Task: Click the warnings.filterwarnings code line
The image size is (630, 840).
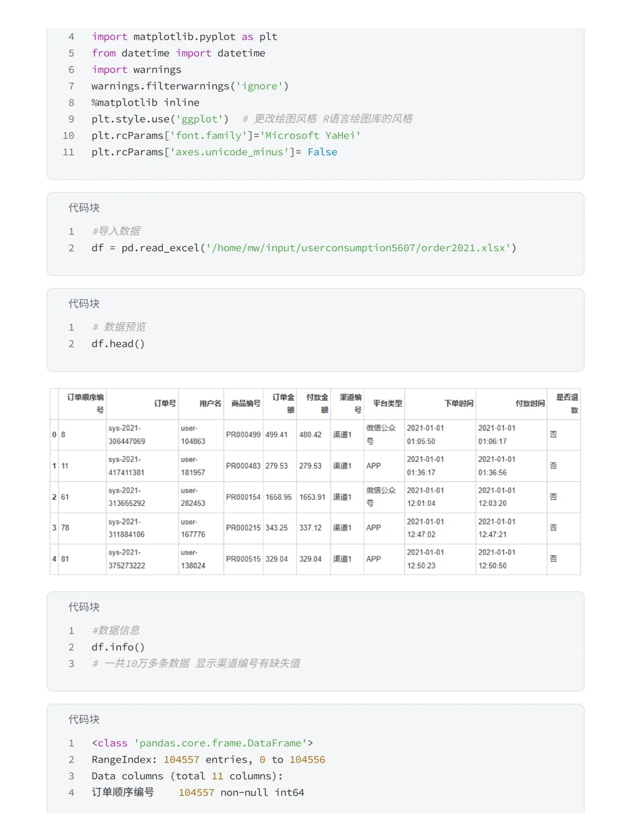Action: pyautogui.click(x=190, y=86)
